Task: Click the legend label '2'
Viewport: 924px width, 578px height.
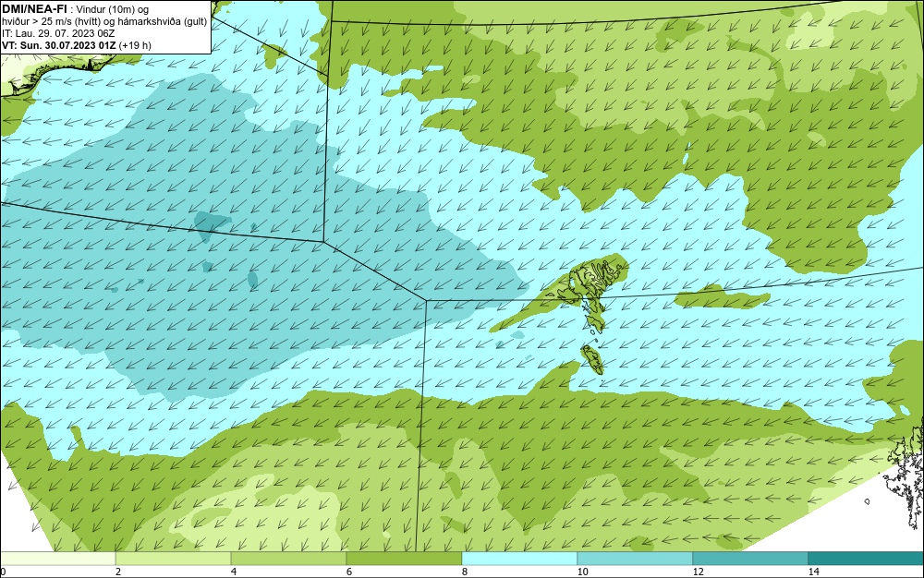Action: (118, 572)
